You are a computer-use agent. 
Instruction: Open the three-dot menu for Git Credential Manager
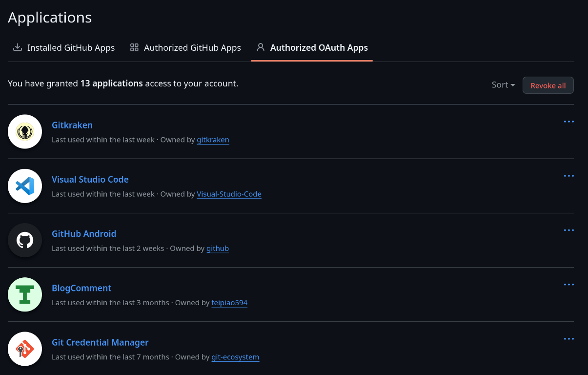(568, 338)
